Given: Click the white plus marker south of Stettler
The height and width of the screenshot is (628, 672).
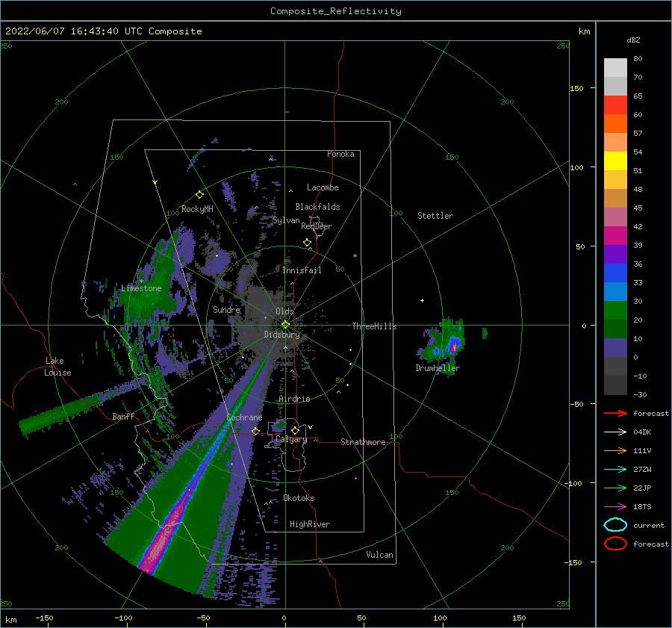Looking at the screenshot, I should click(422, 300).
